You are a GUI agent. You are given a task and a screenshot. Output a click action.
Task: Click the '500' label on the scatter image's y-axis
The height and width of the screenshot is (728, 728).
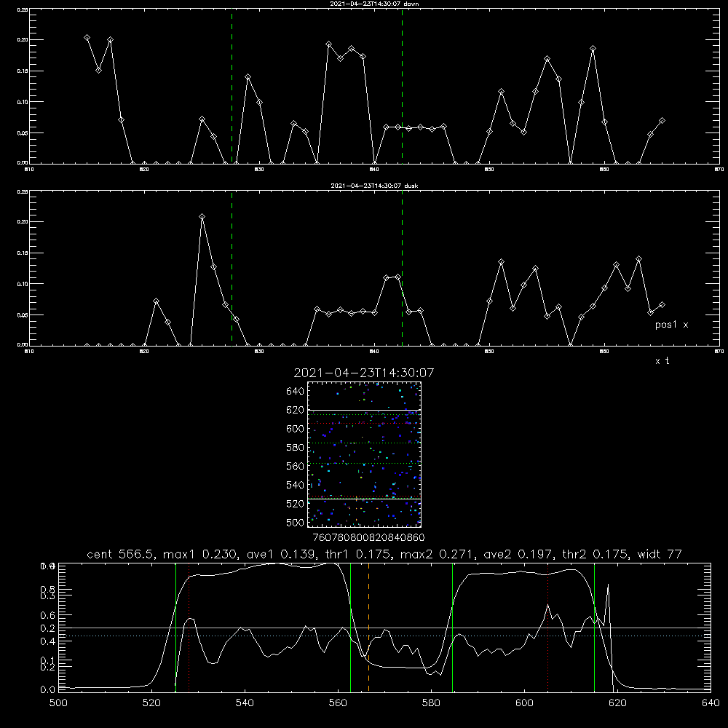click(296, 523)
